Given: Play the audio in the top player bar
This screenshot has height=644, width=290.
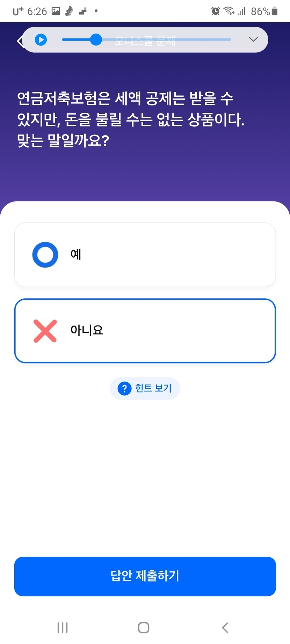Looking at the screenshot, I should tap(41, 40).
